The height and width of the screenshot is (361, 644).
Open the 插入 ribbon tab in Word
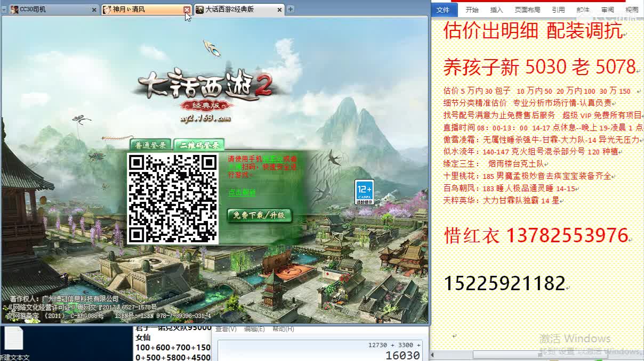pyautogui.click(x=496, y=10)
